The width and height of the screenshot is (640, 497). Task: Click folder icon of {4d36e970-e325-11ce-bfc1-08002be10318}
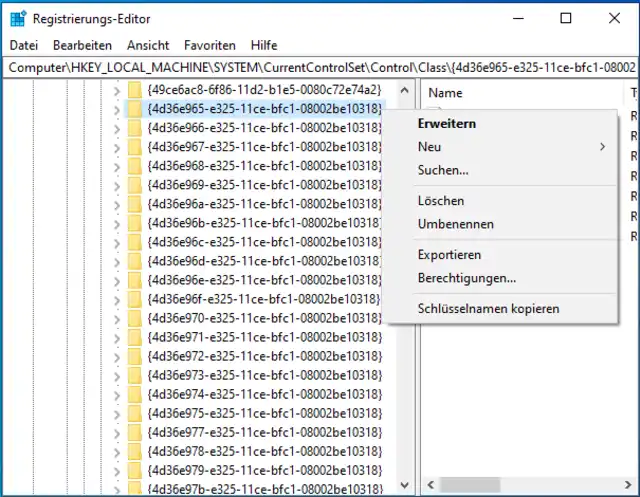coord(135,318)
